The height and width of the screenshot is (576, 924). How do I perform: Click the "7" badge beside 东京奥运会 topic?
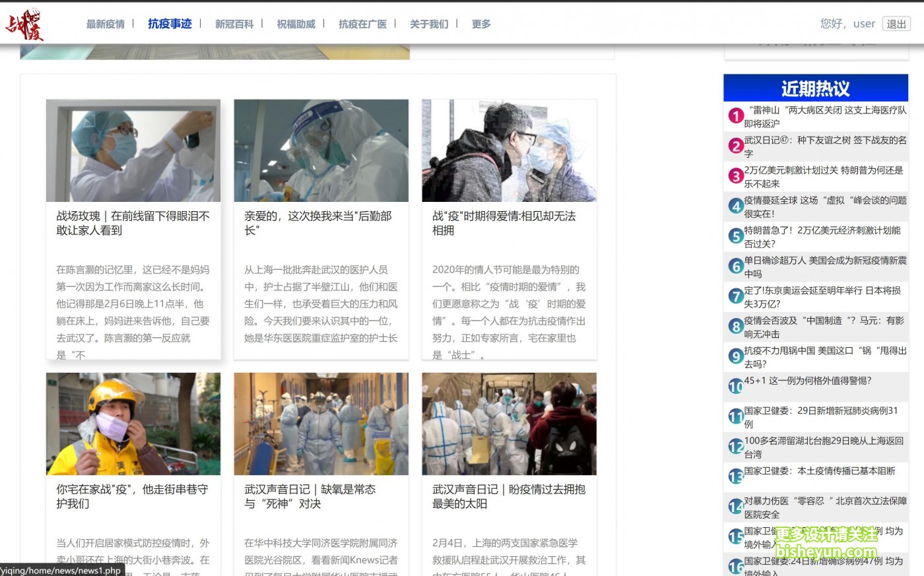click(735, 296)
